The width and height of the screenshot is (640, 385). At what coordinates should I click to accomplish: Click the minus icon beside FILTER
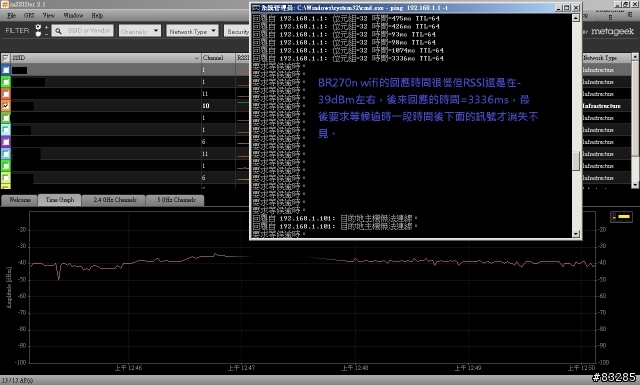(x=47, y=34)
